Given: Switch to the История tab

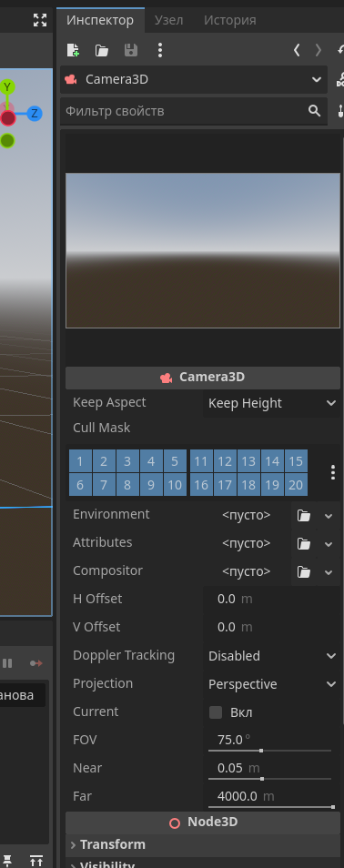Looking at the screenshot, I should coord(230,21).
